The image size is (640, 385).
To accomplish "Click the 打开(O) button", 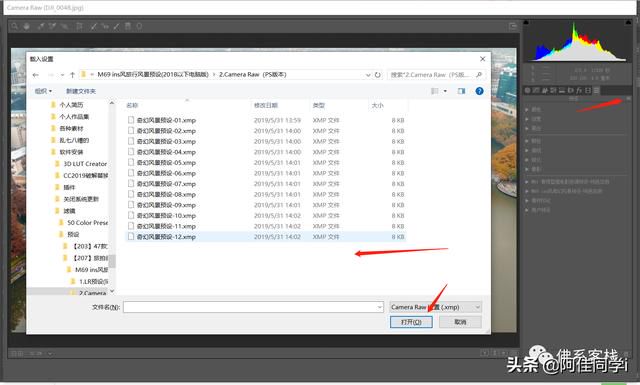I will pyautogui.click(x=411, y=322).
